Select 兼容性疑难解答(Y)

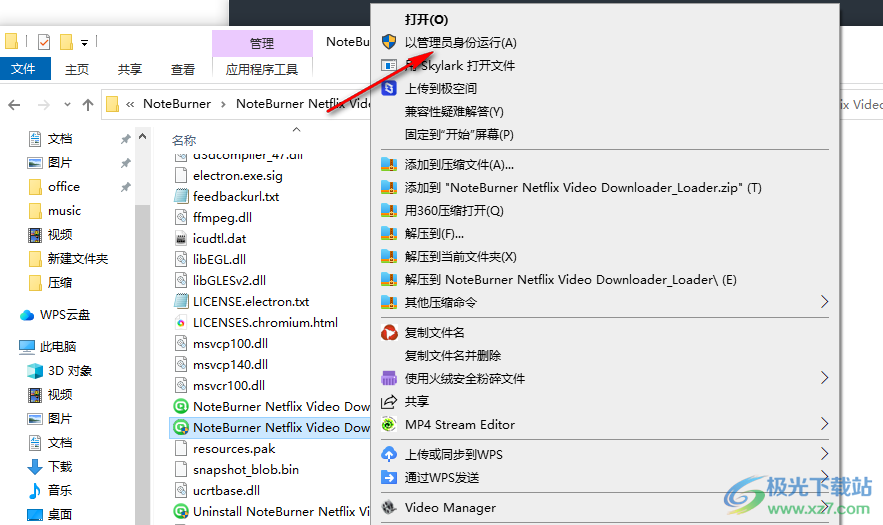[454, 112]
